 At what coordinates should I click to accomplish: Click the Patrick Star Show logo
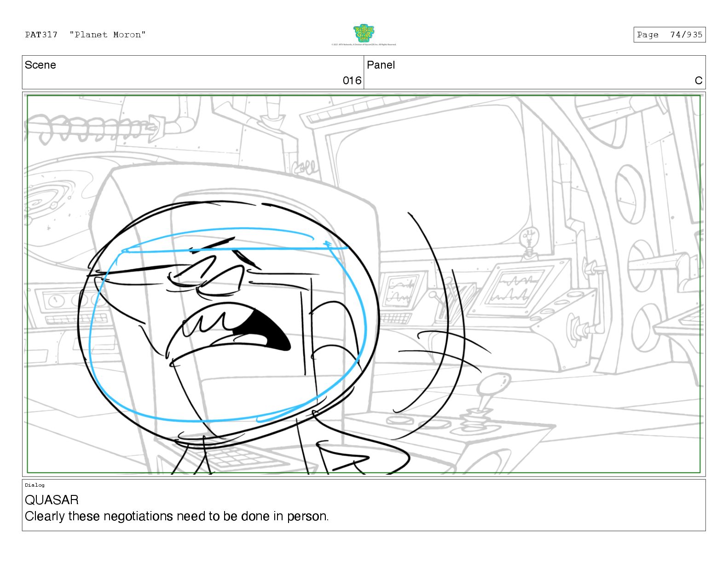point(364,33)
